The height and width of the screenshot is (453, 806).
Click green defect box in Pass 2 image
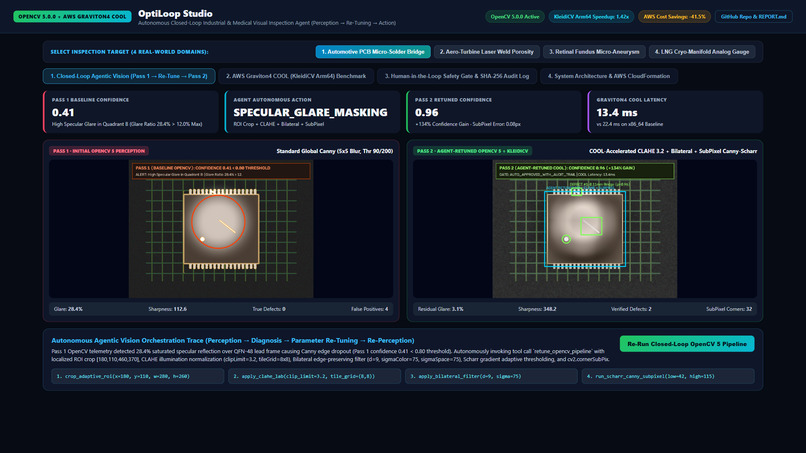(x=591, y=226)
